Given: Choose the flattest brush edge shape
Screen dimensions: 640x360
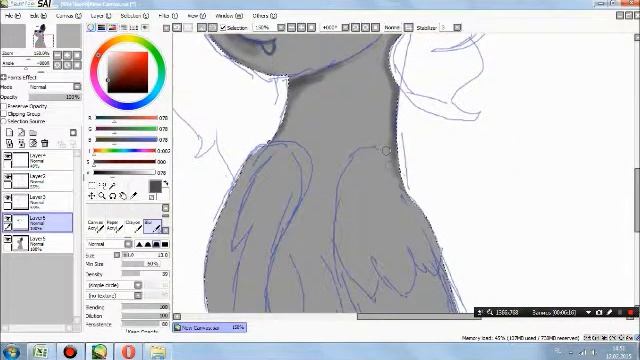Looking at the screenshot, I should point(165,244).
